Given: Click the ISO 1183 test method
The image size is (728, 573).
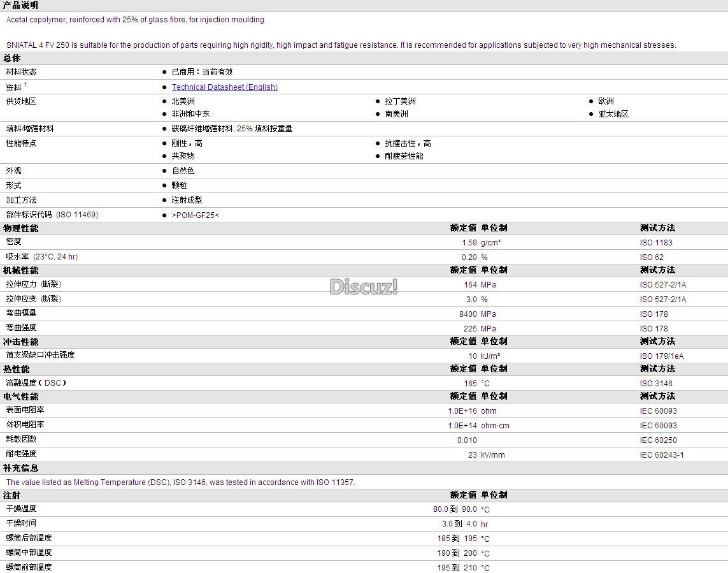Looking at the screenshot, I should [656, 243].
